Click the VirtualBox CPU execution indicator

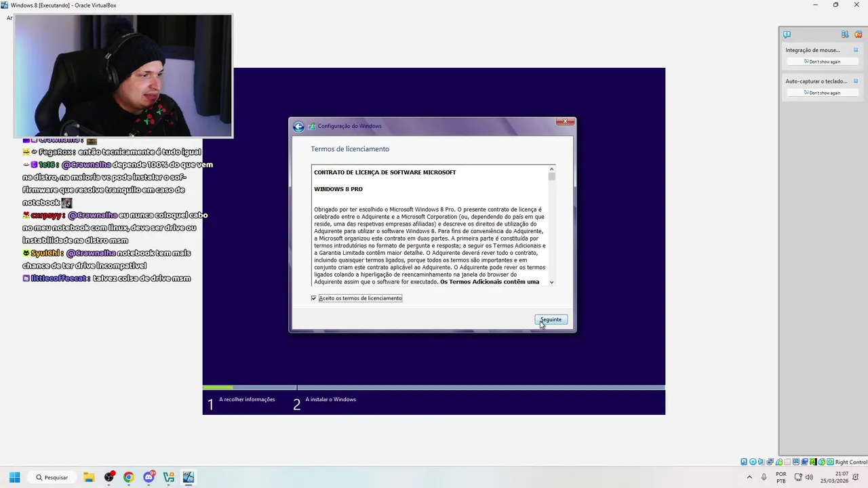point(813,462)
